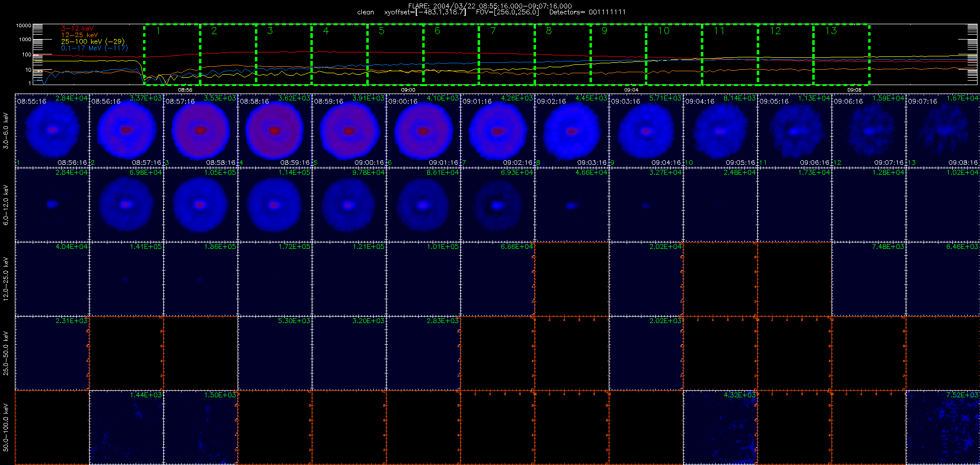The width and height of the screenshot is (980, 465).
Task: Pick the 3-6 keV image starting 09:04:16
Action: pyautogui.click(x=720, y=131)
